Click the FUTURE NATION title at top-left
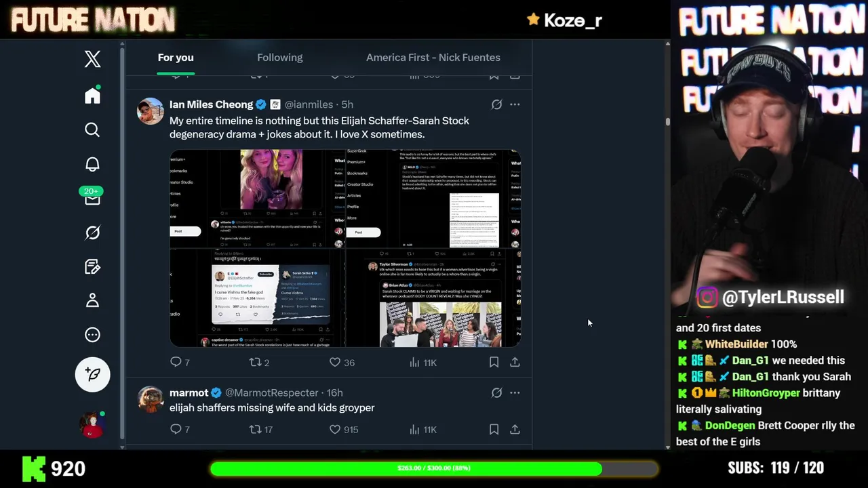 [x=93, y=20]
